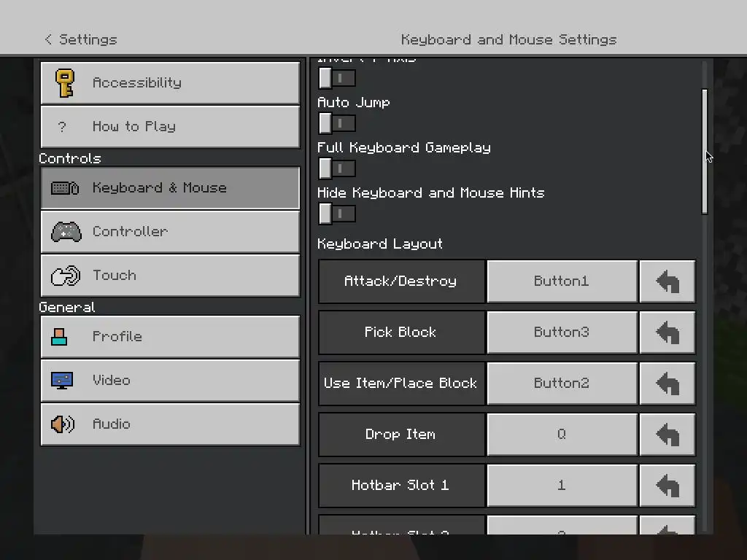Click the Video monitor icon
This screenshot has width=747, height=560.
pos(62,381)
